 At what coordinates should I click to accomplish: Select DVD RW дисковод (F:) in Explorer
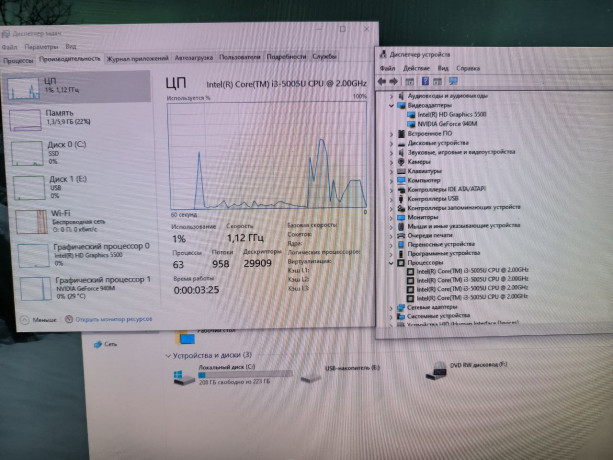click(467, 370)
